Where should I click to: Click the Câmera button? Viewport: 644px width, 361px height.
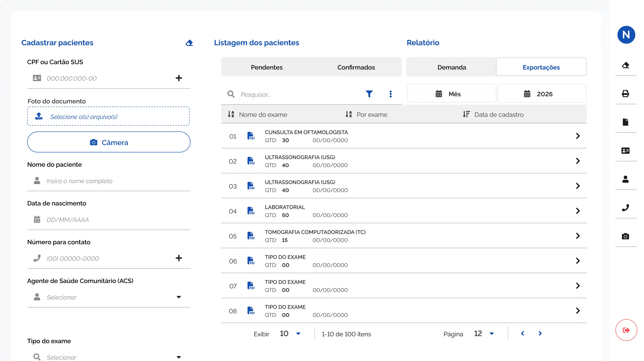pyautogui.click(x=108, y=142)
